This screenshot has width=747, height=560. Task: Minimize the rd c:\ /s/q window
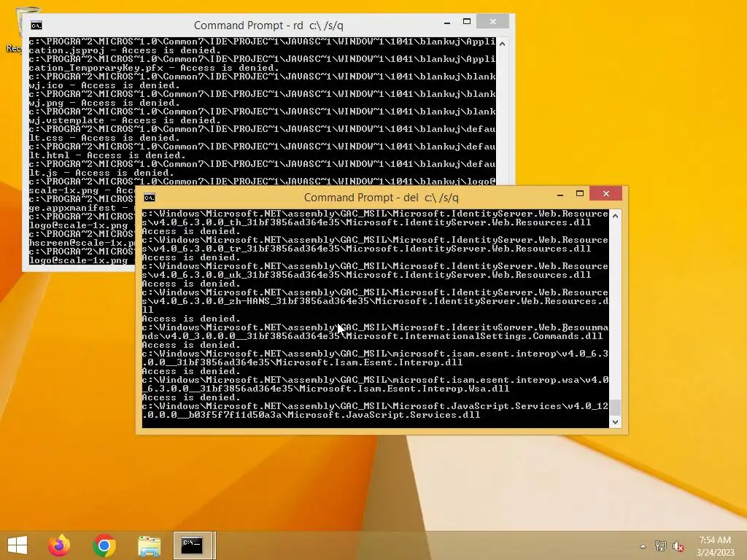coord(447,22)
